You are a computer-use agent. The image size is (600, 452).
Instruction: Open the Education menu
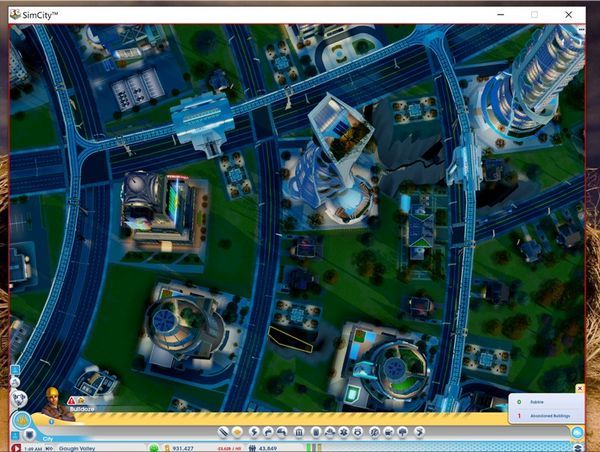(375, 432)
